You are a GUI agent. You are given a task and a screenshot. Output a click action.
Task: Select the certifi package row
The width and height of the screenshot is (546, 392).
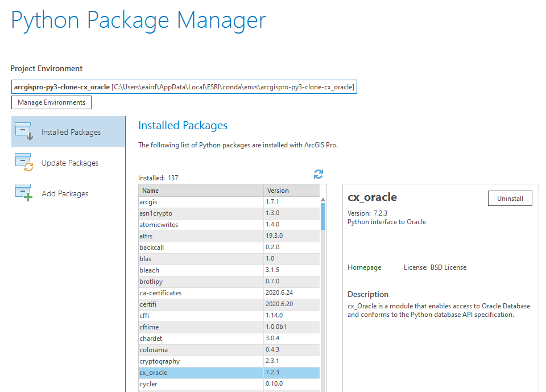tap(229, 304)
